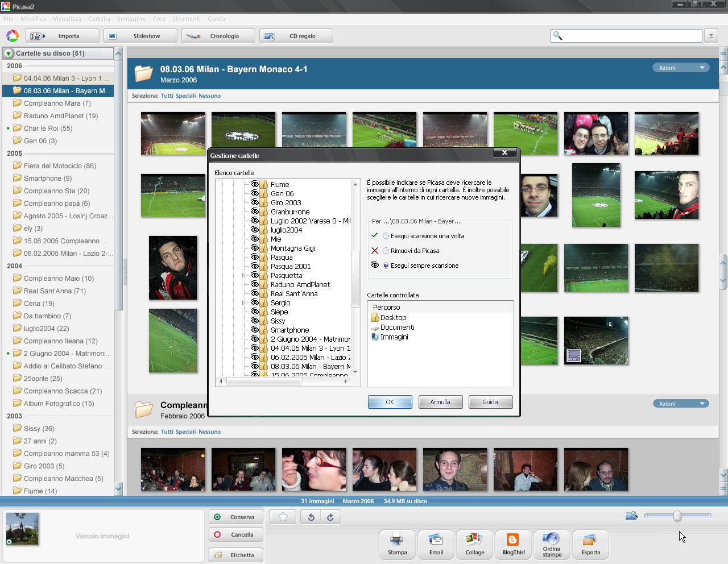This screenshot has width=728, height=564.
Task: Select Rimuovi da Picasa radio button
Action: [386, 251]
